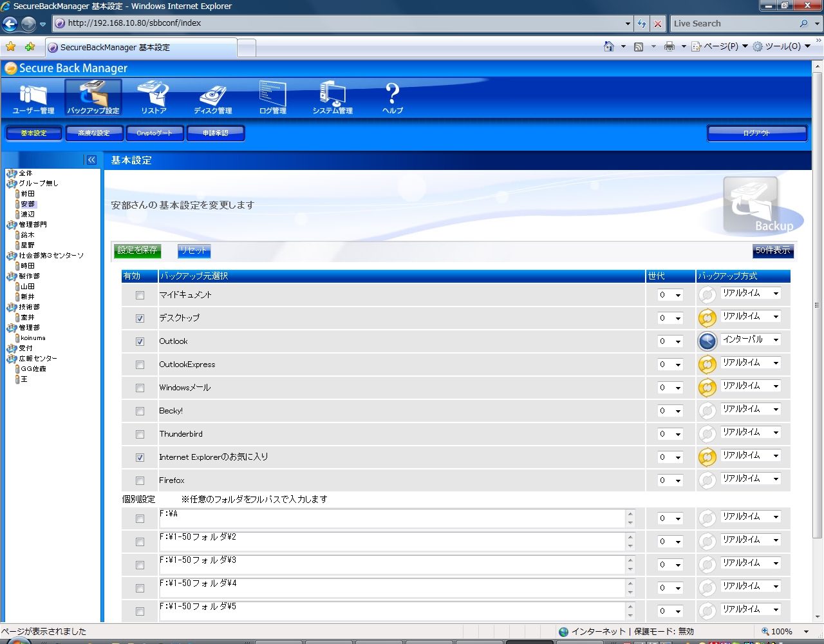Uncheck Internet Explorerのお気に入り checkbox
The height and width of the screenshot is (644, 824).
(140, 457)
